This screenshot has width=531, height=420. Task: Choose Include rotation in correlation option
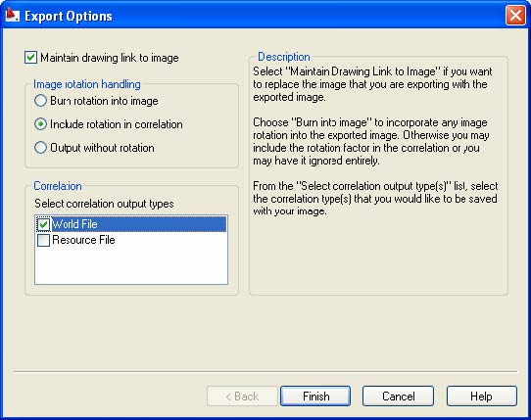[x=40, y=124]
